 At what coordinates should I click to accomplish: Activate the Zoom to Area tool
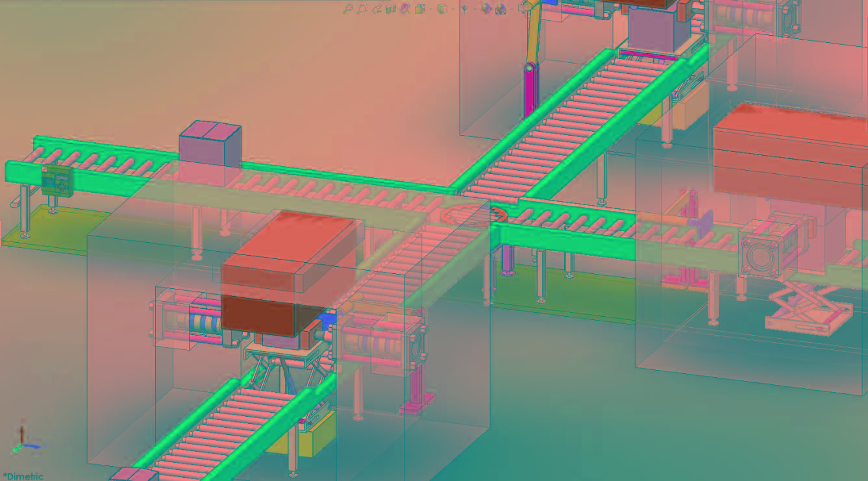click(x=362, y=8)
